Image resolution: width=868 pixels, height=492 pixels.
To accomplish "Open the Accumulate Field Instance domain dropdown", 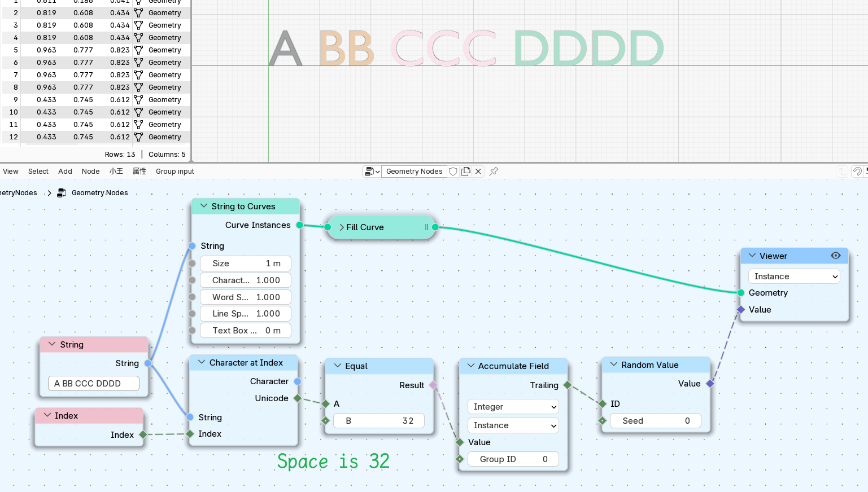I will pos(513,425).
